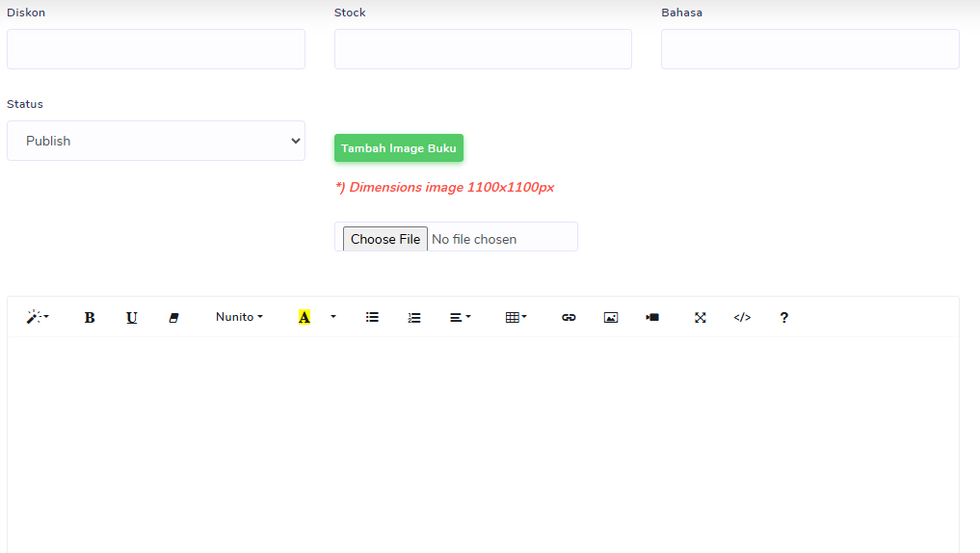Toggle code view in editor
The image size is (980, 553).
tap(742, 317)
